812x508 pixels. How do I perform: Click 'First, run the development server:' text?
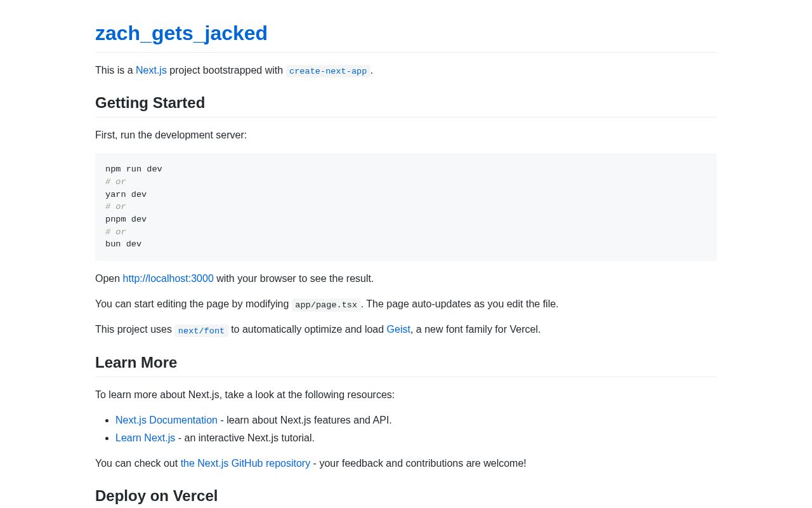click(x=171, y=135)
